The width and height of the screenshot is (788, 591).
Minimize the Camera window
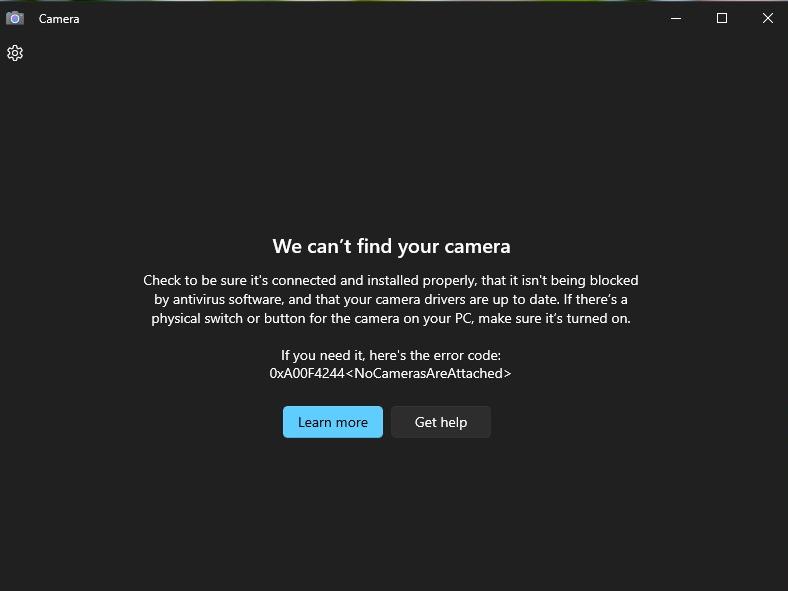tap(676, 19)
